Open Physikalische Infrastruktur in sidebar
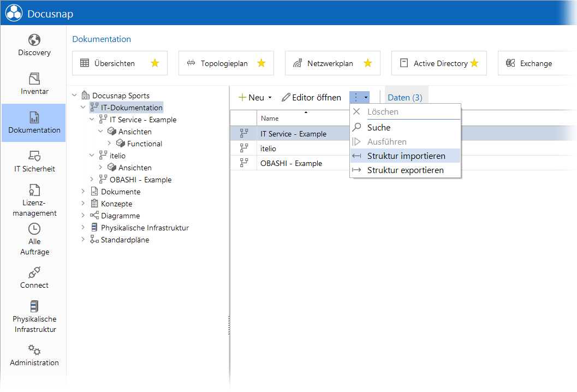 pos(34,317)
